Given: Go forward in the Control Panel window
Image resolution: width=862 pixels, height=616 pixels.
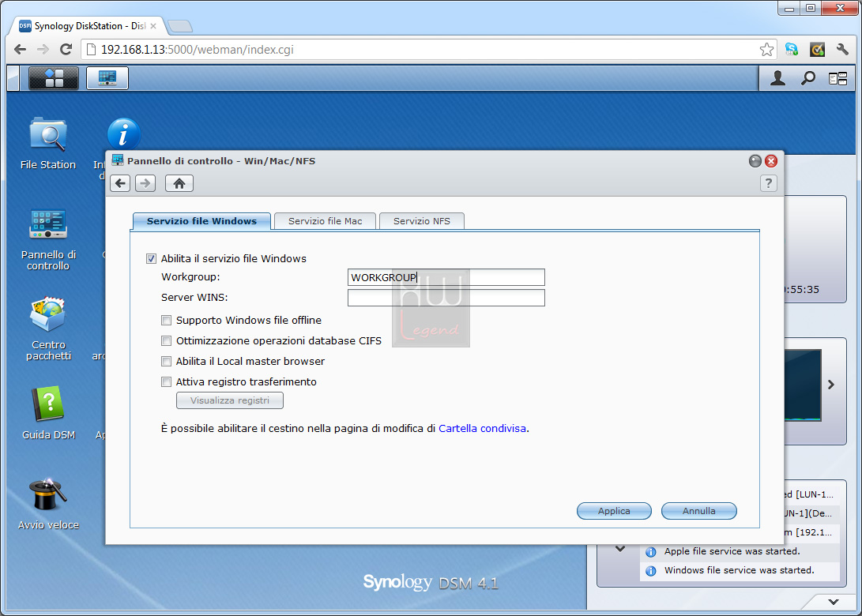Looking at the screenshot, I should point(145,183).
